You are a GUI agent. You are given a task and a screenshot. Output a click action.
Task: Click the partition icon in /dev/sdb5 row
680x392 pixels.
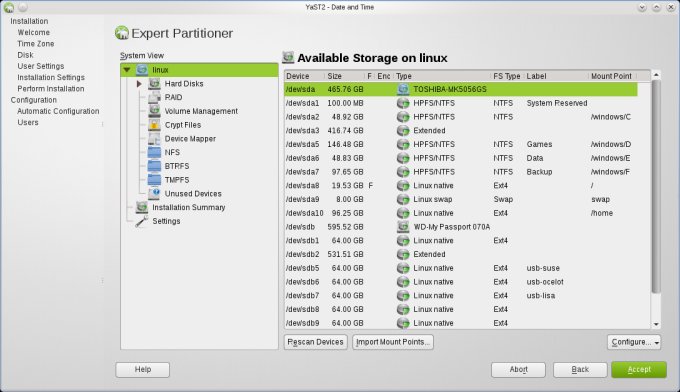403,268
